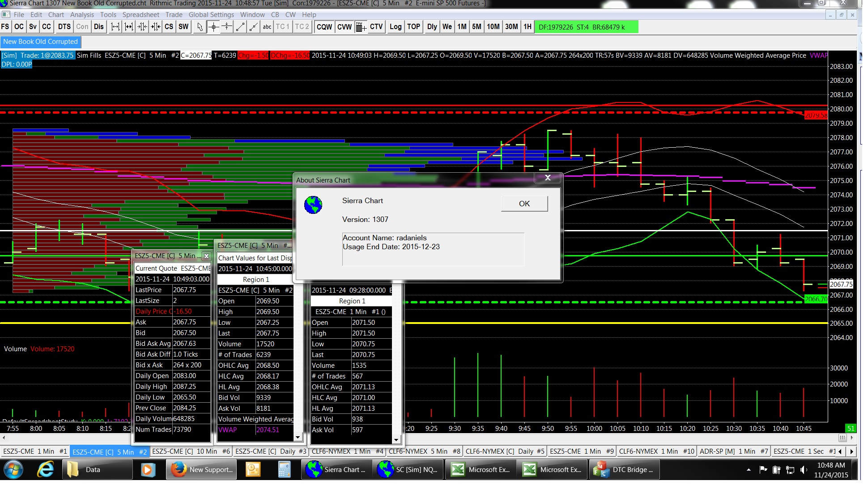Toggle CQW toolbar button
Viewport: 868px width, 485px height.
[324, 27]
